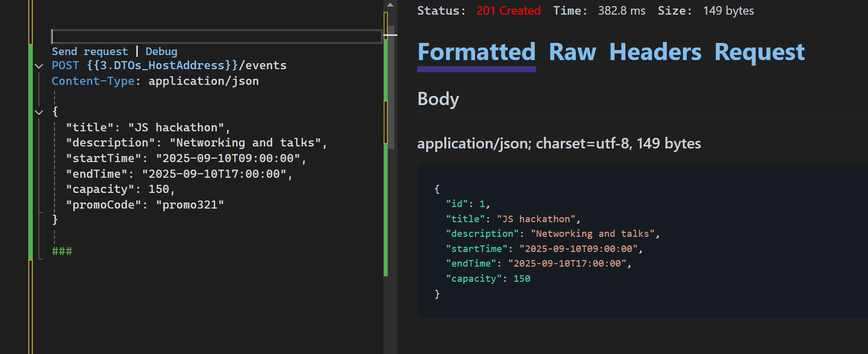Click "description" line in response body
The image size is (868, 354).
click(x=553, y=234)
